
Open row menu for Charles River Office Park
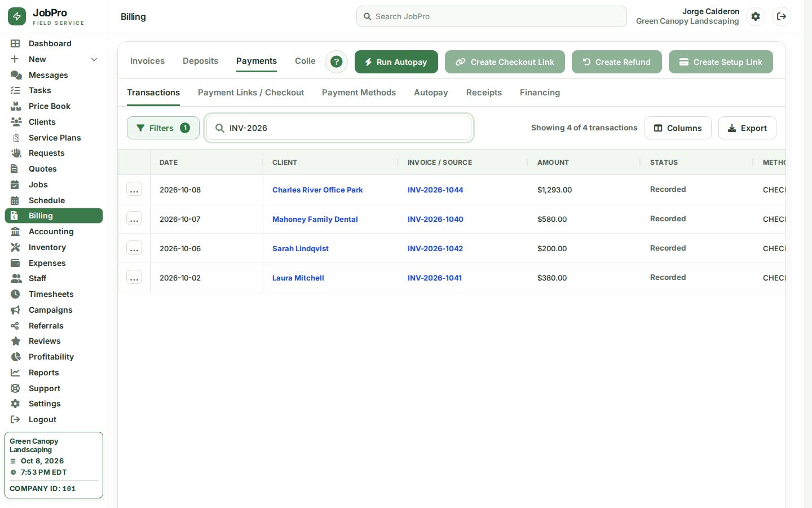point(134,190)
